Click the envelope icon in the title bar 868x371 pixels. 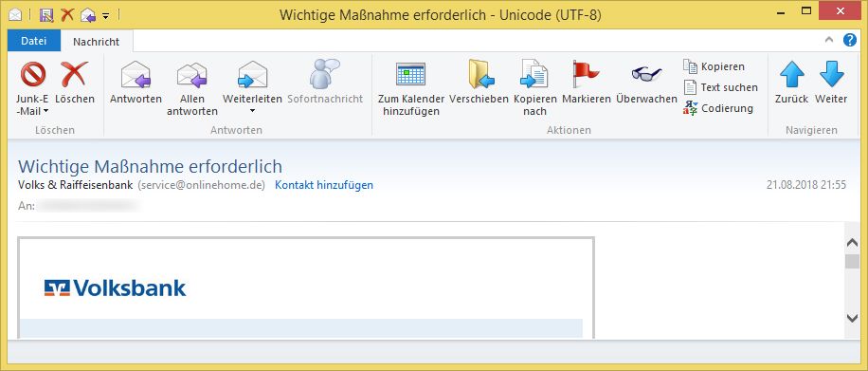pos(14,15)
